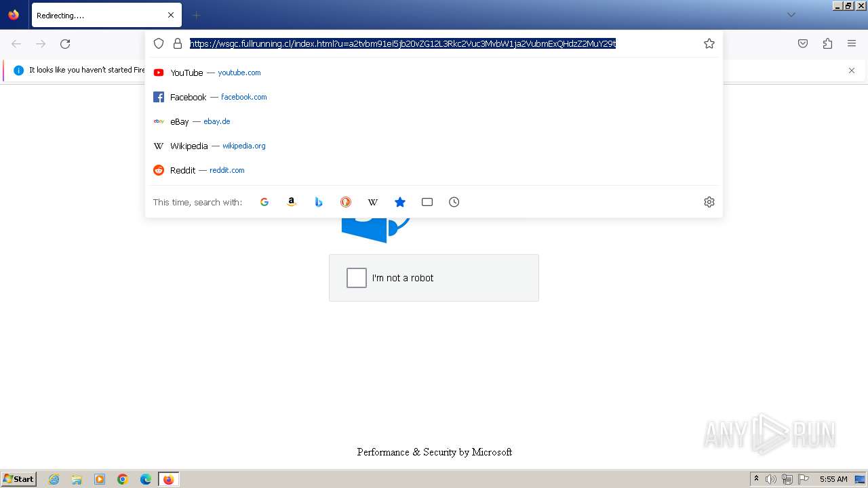Image resolution: width=868 pixels, height=488 pixels.
Task: Search in Bookmarks this time
Action: [400, 202]
